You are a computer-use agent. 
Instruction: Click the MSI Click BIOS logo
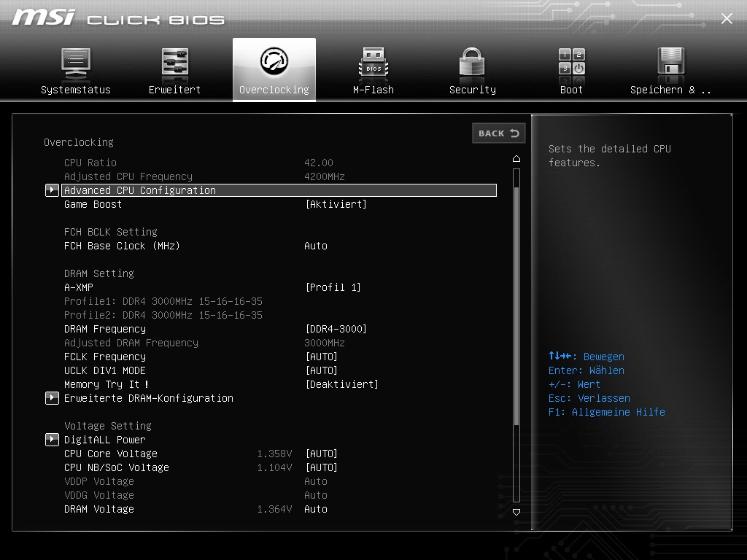tap(118, 18)
